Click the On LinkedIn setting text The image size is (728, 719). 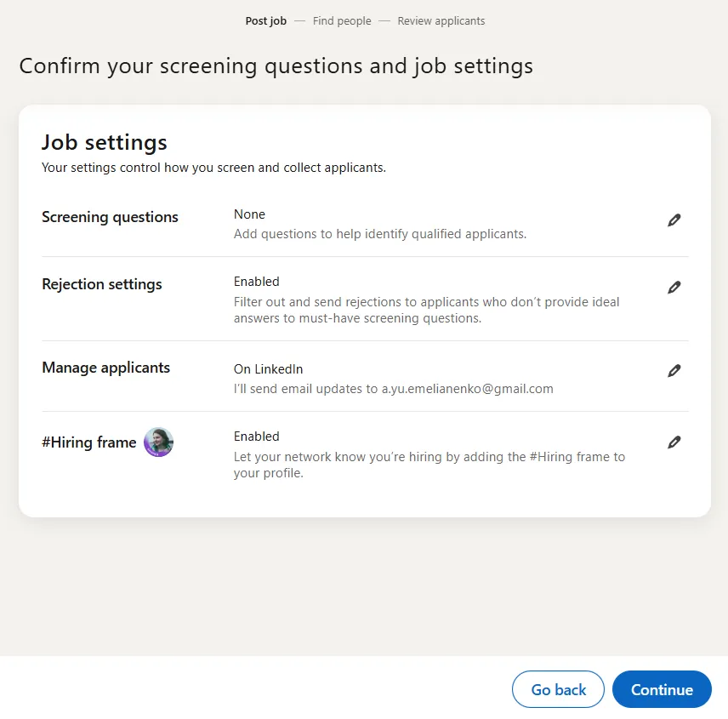click(x=268, y=368)
